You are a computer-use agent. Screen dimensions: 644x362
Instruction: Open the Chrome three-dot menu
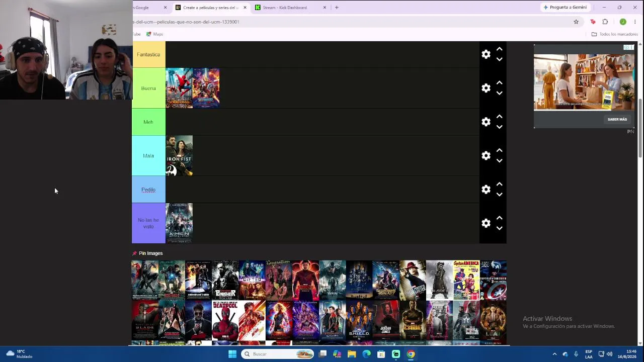point(635,22)
